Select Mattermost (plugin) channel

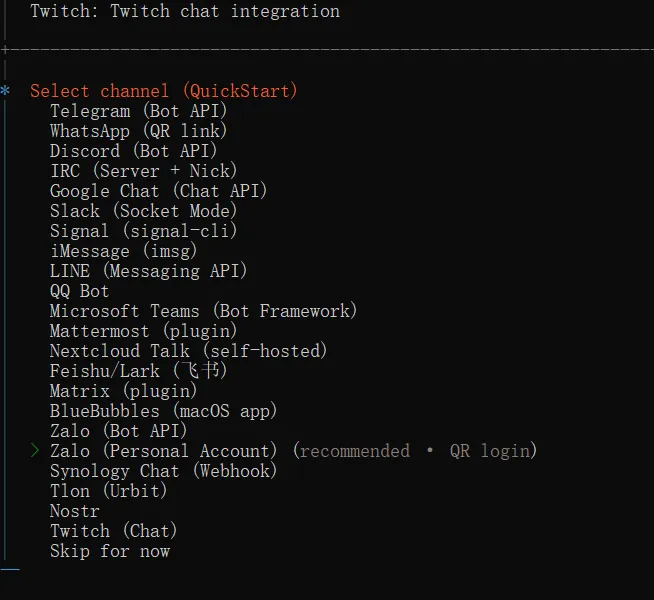(143, 331)
